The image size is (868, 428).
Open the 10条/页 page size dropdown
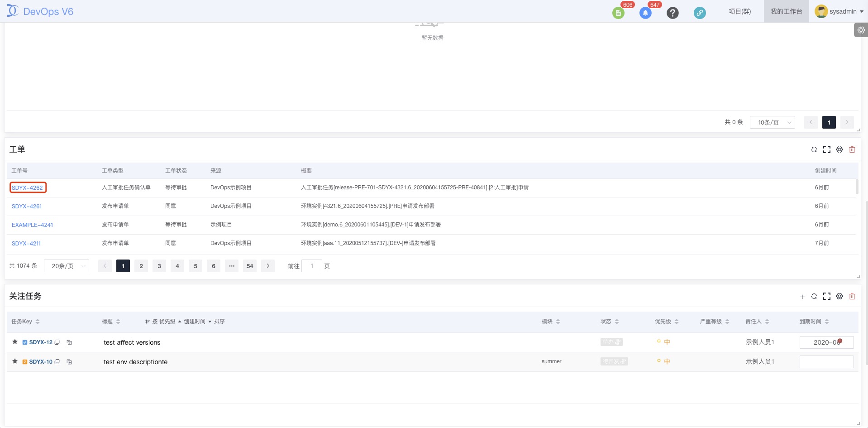coord(772,122)
